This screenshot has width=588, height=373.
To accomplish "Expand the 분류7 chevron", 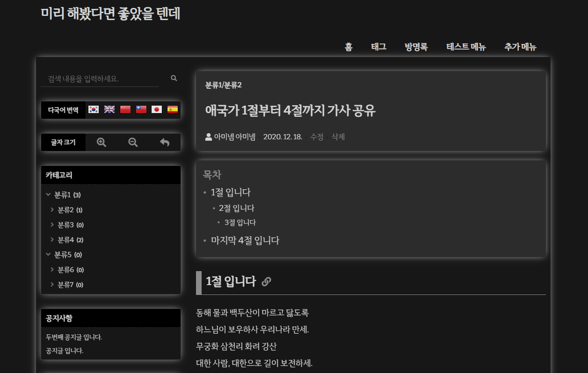I will pos(52,284).
